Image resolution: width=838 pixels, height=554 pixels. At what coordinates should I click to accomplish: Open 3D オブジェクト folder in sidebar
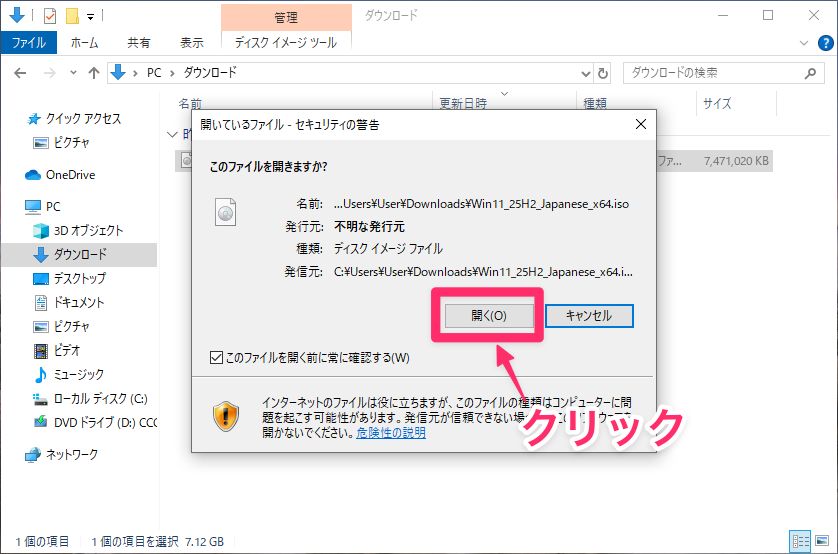[88, 230]
